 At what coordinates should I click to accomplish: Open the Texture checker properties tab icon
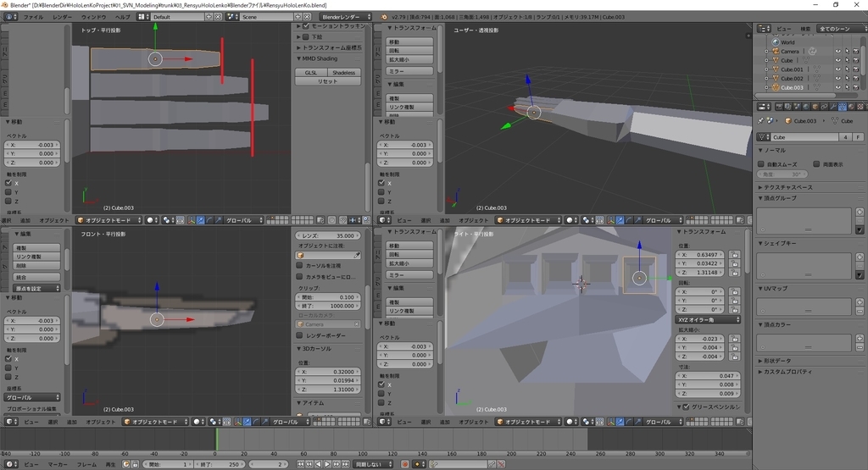[x=860, y=107]
